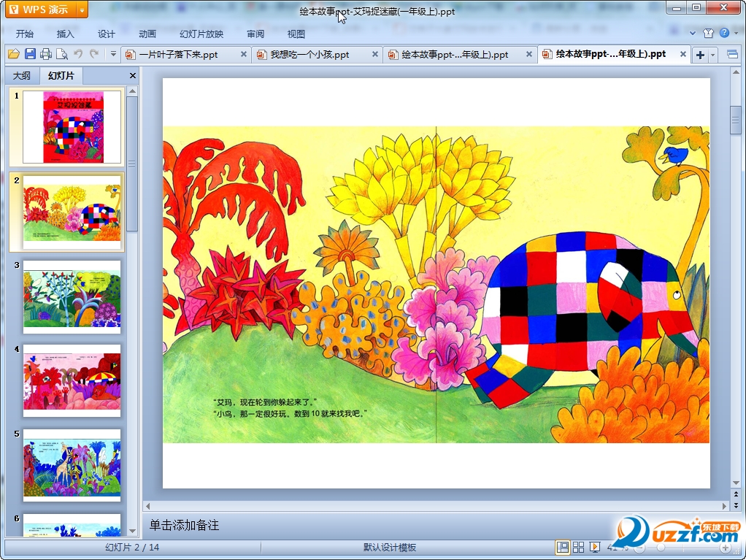Switch to normal view in status bar
The height and width of the screenshot is (560, 746).
[x=562, y=547]
